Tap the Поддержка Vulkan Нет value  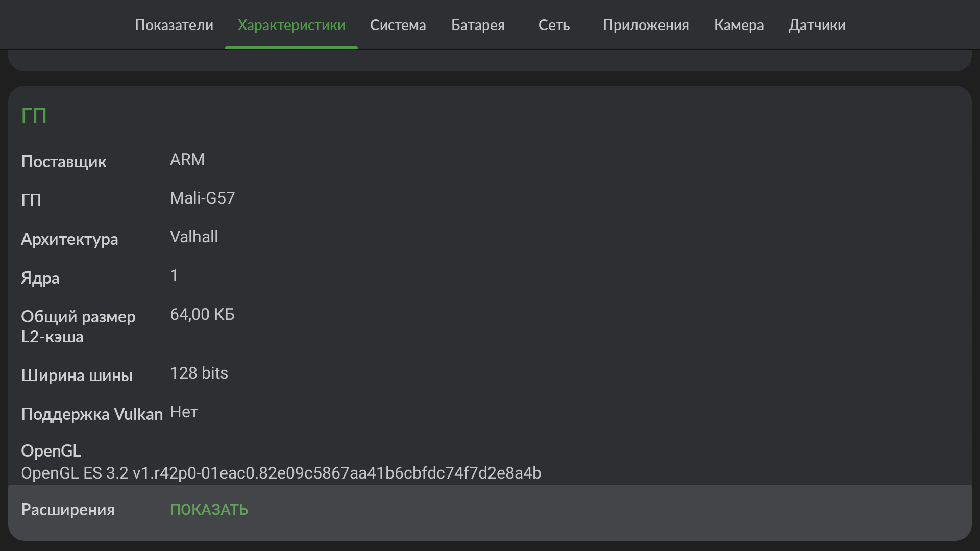click(184, 412)
